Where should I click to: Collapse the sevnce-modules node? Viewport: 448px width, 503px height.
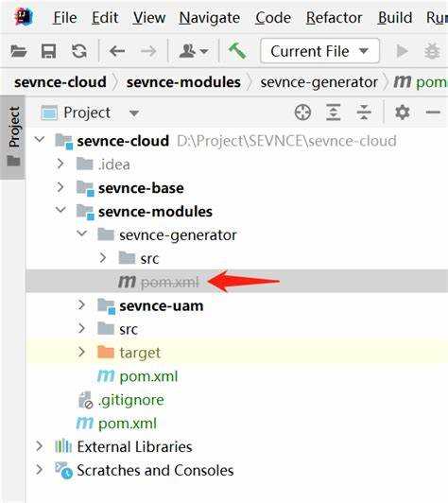coord(60,210)
